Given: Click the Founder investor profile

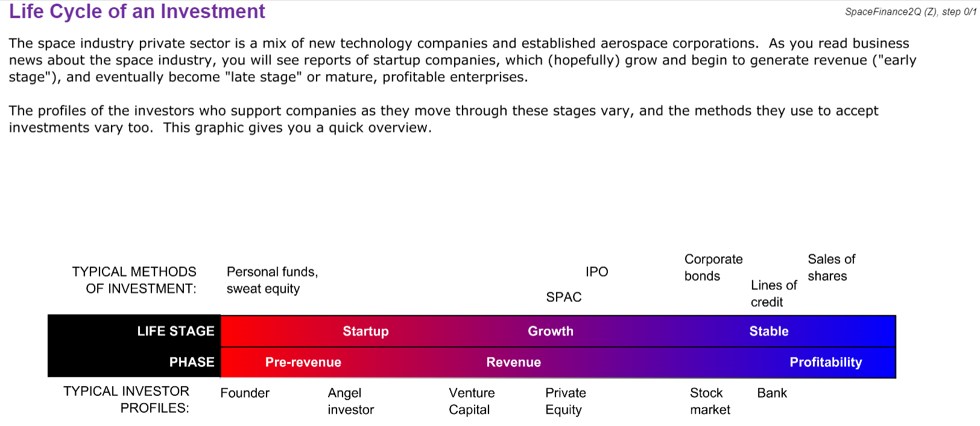Looking at the screenshot, I should 245,393.
